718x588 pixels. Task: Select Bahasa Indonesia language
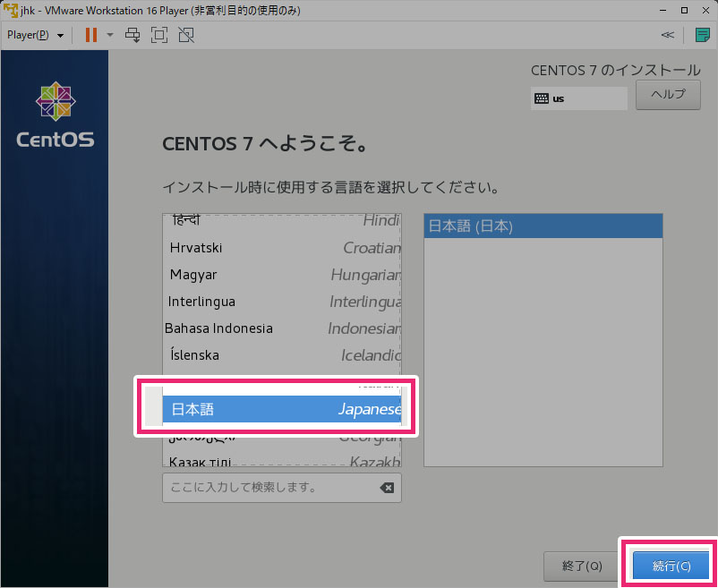pyautogui.click(x=282, y=328)
